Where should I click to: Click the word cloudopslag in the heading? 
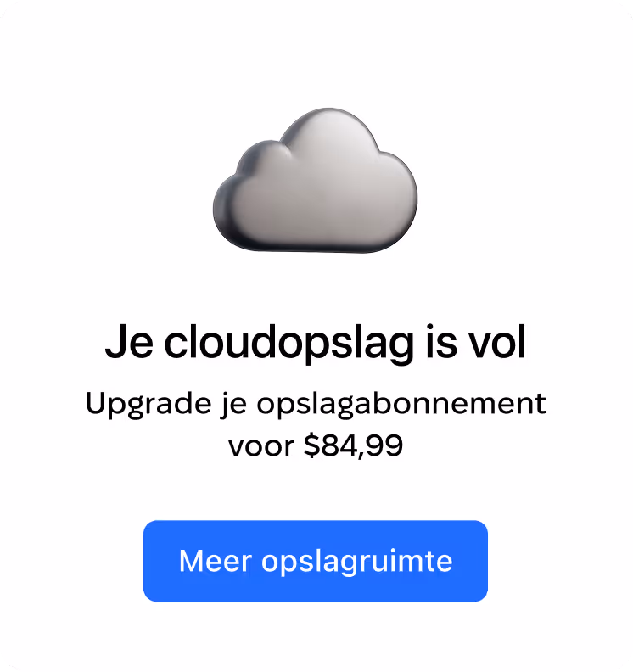[x=288, y=344]
